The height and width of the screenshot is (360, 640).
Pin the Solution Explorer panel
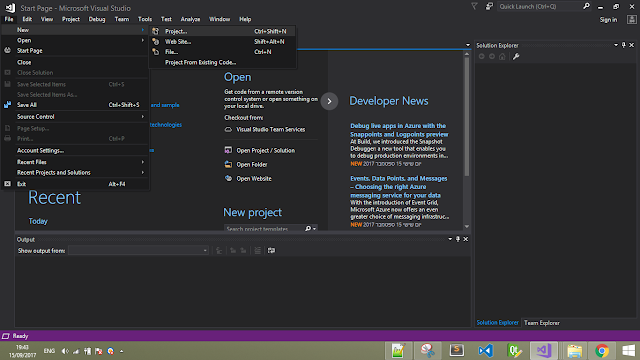623,45
